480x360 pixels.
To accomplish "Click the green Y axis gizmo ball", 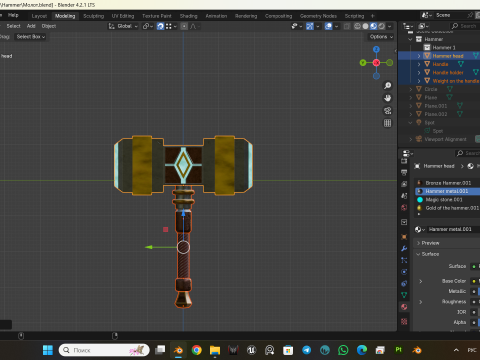I will coord(363,63).
